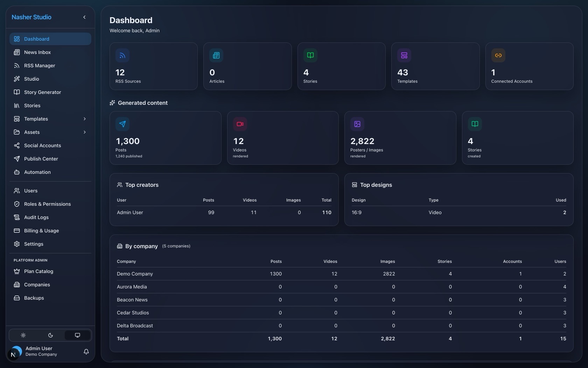Click the Dashboard grid icon in sidebar
The height and width of the screenshot is (368, 588).
point(17,39)
